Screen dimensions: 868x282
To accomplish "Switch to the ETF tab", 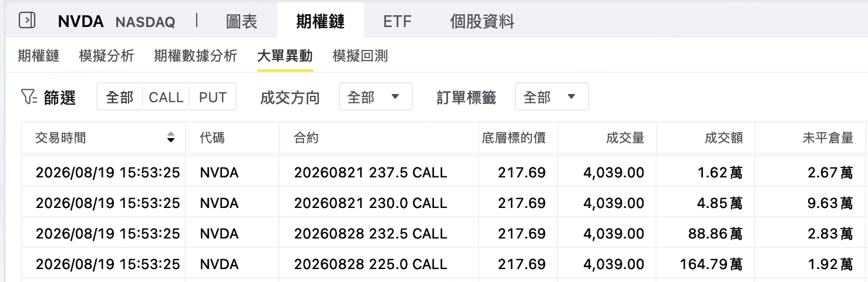I will (x=398, y=22).
